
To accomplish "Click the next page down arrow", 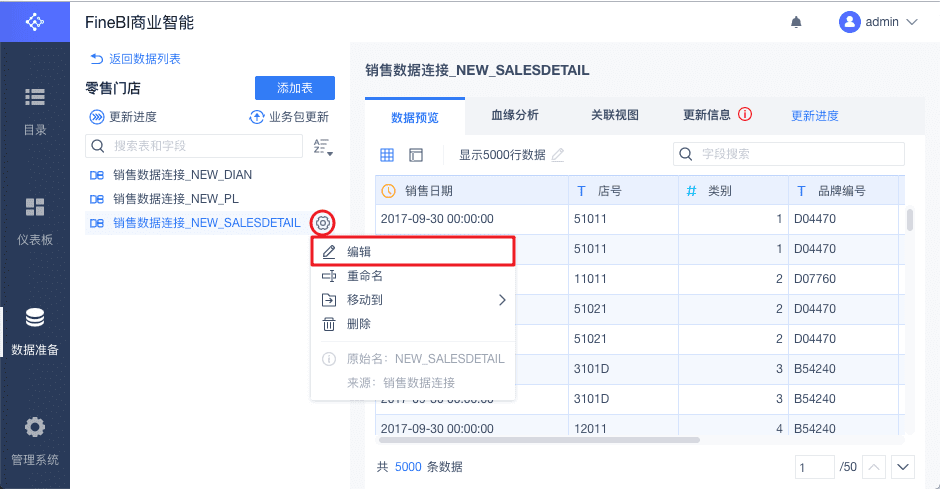I will 904,467.
